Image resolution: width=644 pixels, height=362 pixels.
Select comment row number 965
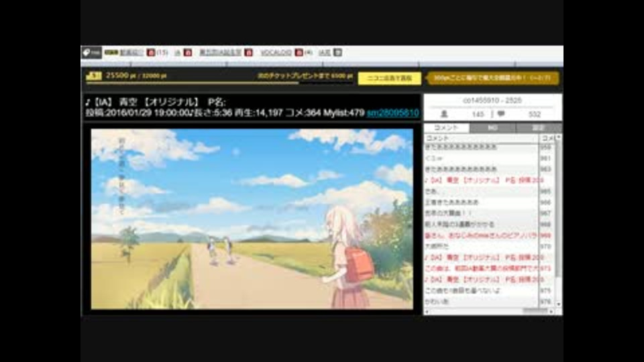tap(489, 191)
